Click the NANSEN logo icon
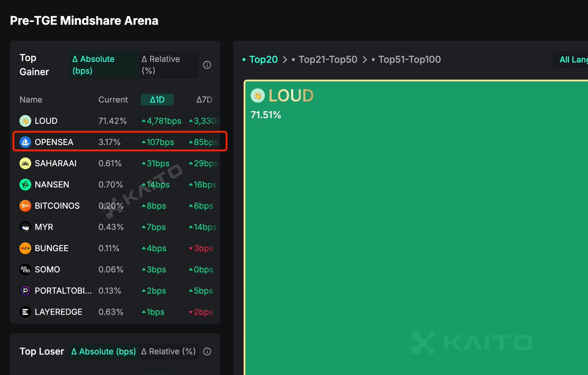Viewport: 588px width, 375px height. (25, 185)
